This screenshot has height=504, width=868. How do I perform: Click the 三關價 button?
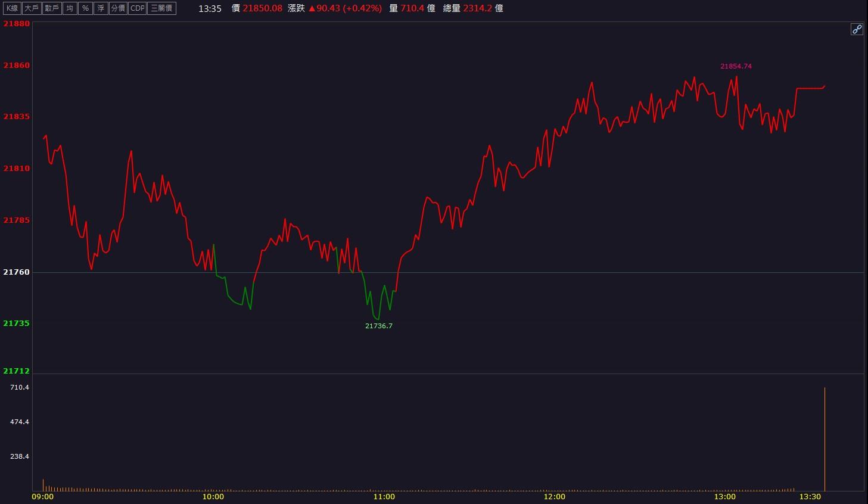click(x=161, y=8)
